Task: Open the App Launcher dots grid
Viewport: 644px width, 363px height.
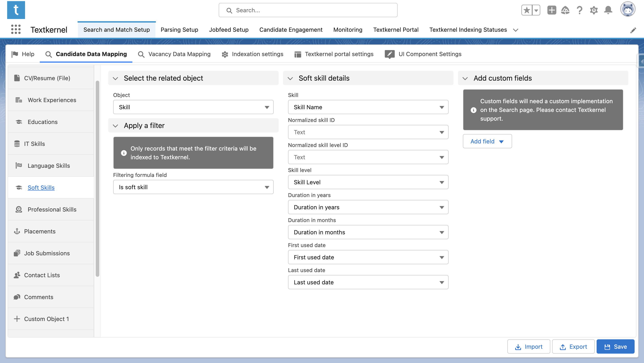Action: click(16, 30)
